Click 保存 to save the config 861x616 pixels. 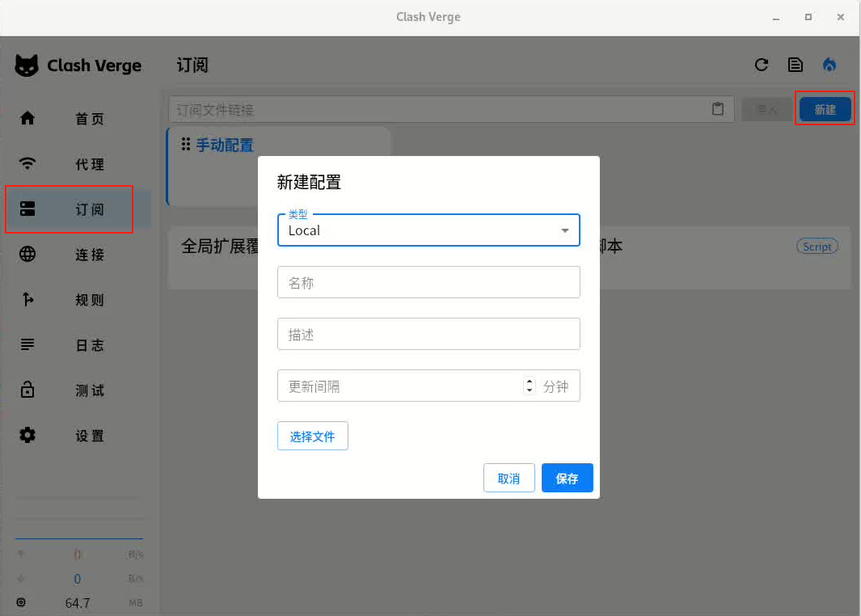(567, 478)
